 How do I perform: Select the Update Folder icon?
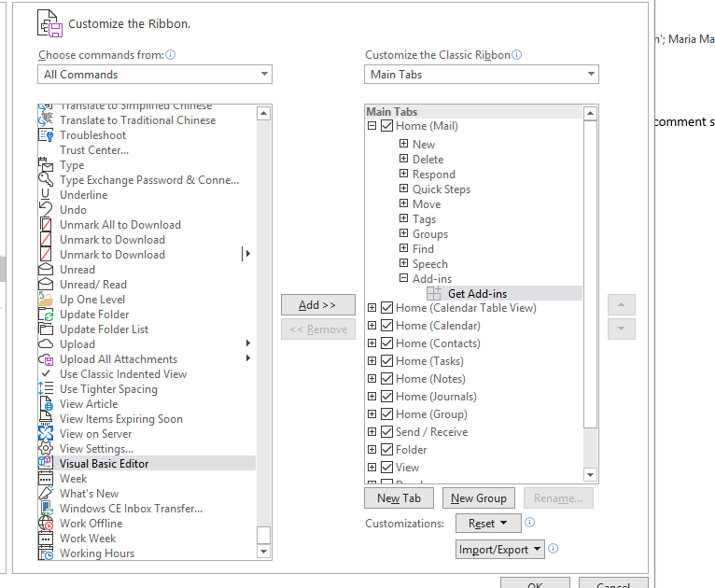point(46,315)
